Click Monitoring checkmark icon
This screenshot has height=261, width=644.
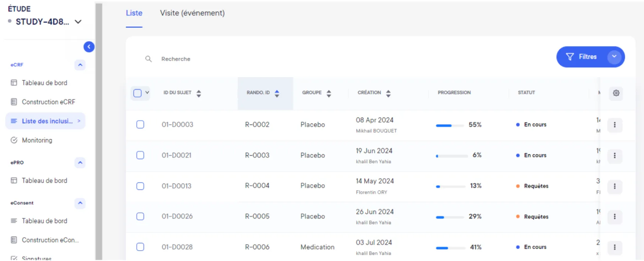pyautogui.click(x=14, y=140)
